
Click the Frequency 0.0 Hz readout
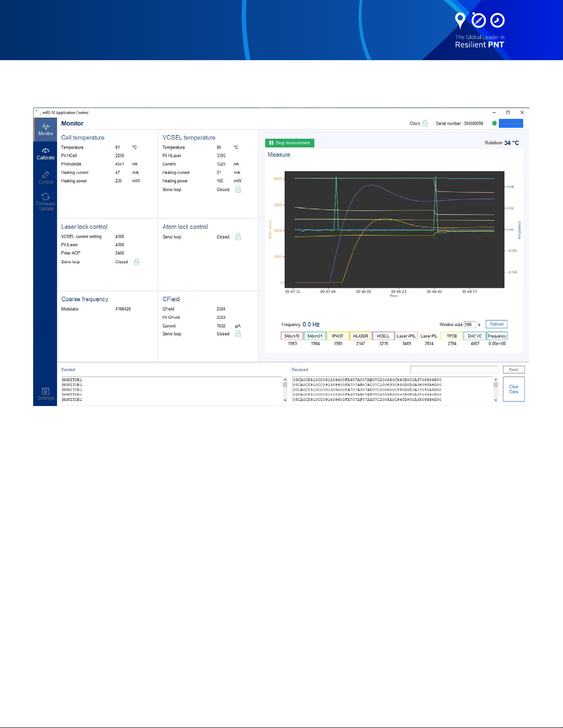click(301, 324)
